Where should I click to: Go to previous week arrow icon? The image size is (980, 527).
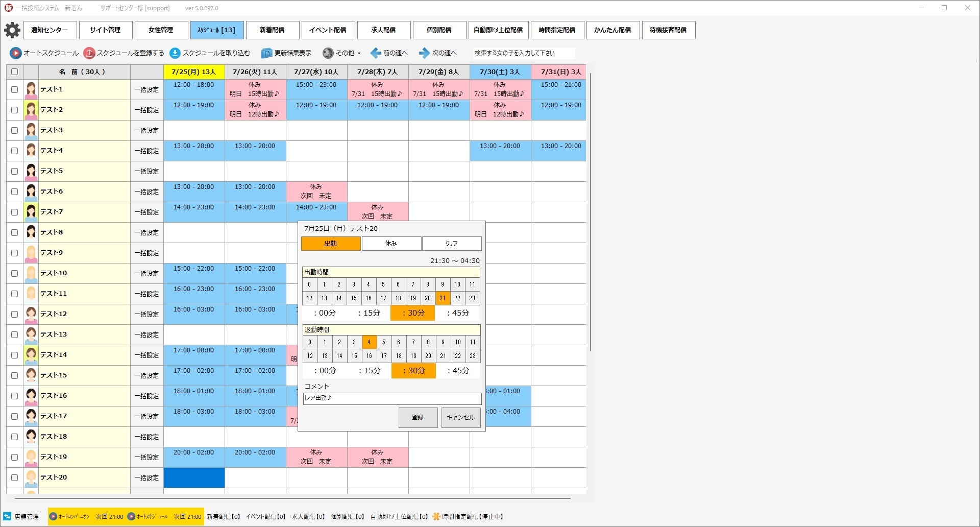[x=376, y=53]
